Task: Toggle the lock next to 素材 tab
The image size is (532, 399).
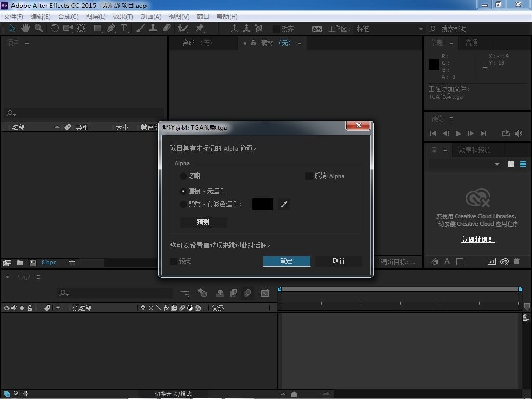Action: (x=254, y=43)
